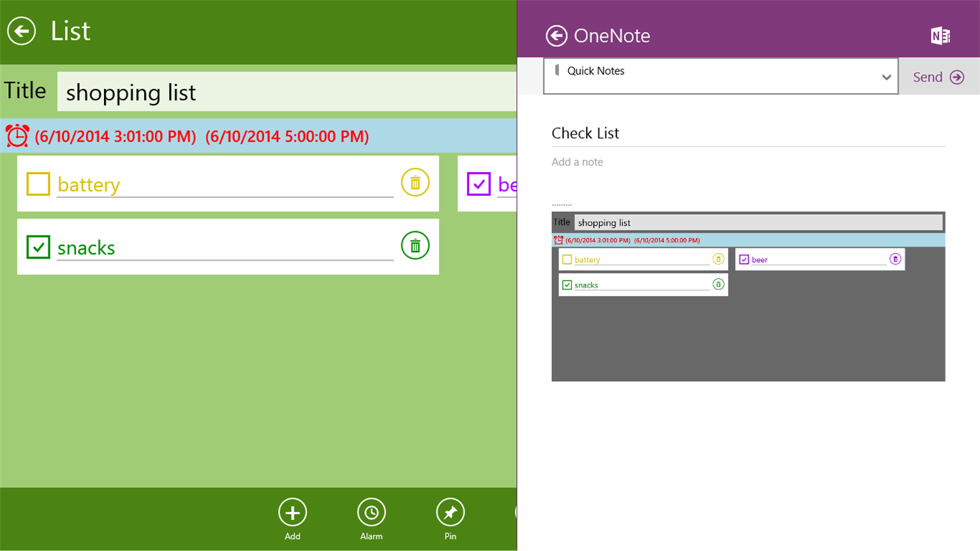This screenshot has height=551, width=980.
Task: Send the note to OneNote
Action: [939, 76]
